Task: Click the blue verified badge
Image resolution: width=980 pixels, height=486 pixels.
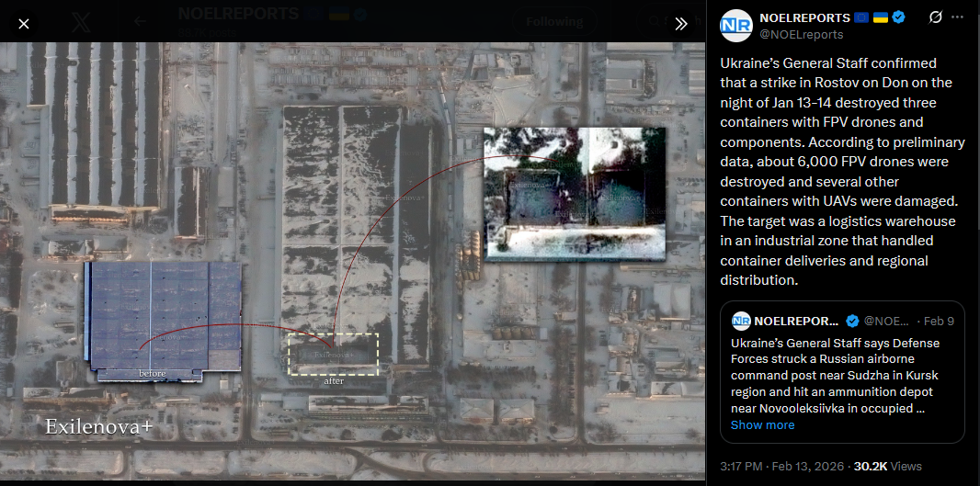Action: tap(899, 17)
